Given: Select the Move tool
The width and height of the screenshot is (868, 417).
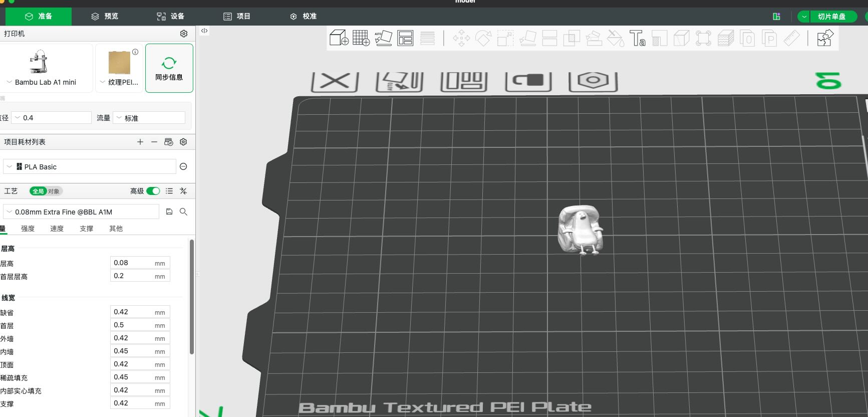Looking at the screenshot, I should (x=461, y=38).
